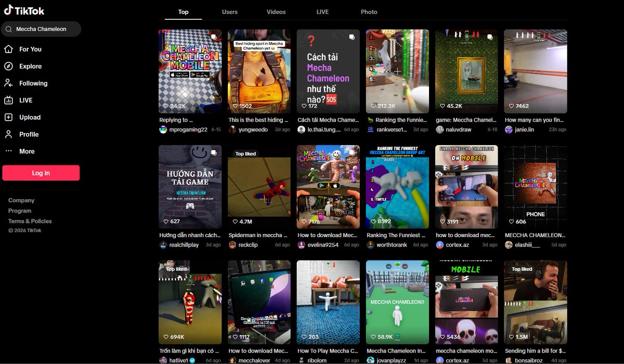Open worthtorank's profile avatar
This screenshot has height=364, width=624.
(371, 245)
